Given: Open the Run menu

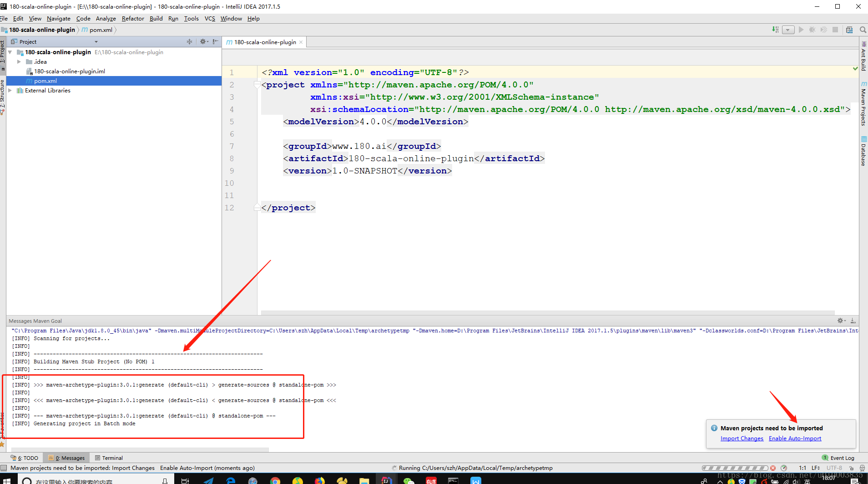Looking at the screenshot, I should point(173,18).
